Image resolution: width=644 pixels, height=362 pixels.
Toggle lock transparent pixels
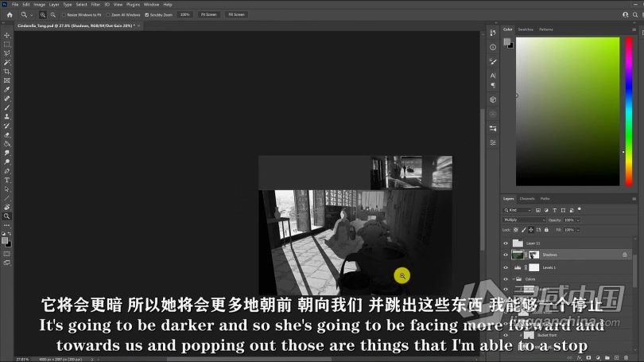click(x=516, y=230)
